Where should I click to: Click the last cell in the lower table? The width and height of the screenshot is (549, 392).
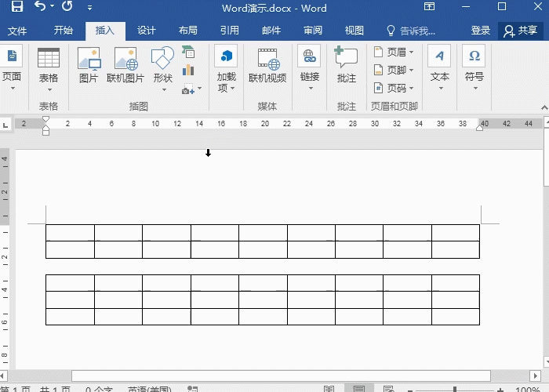456,317
